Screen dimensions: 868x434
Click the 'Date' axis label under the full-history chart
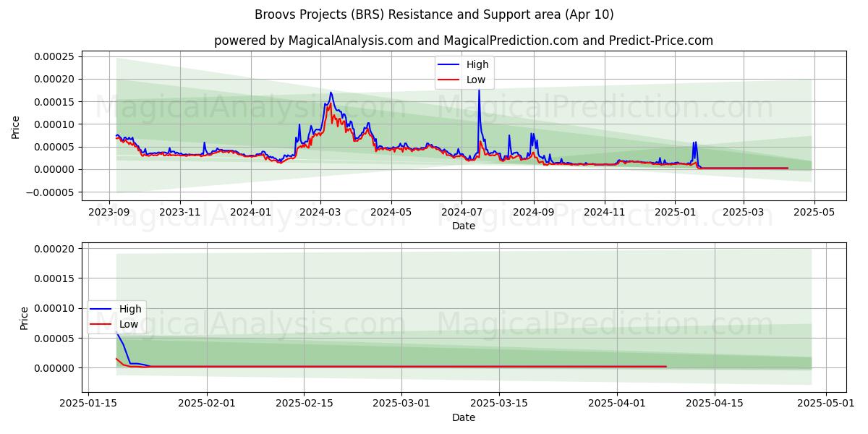(464, 226)
